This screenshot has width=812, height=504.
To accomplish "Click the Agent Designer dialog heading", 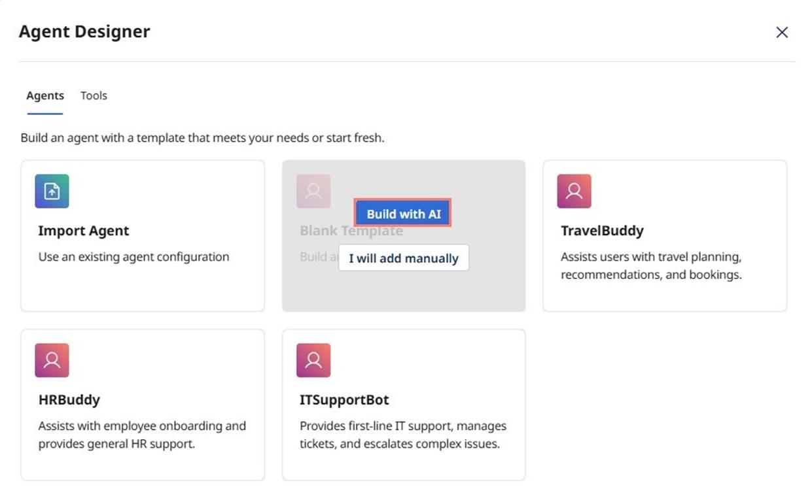I will coord(84,31).
